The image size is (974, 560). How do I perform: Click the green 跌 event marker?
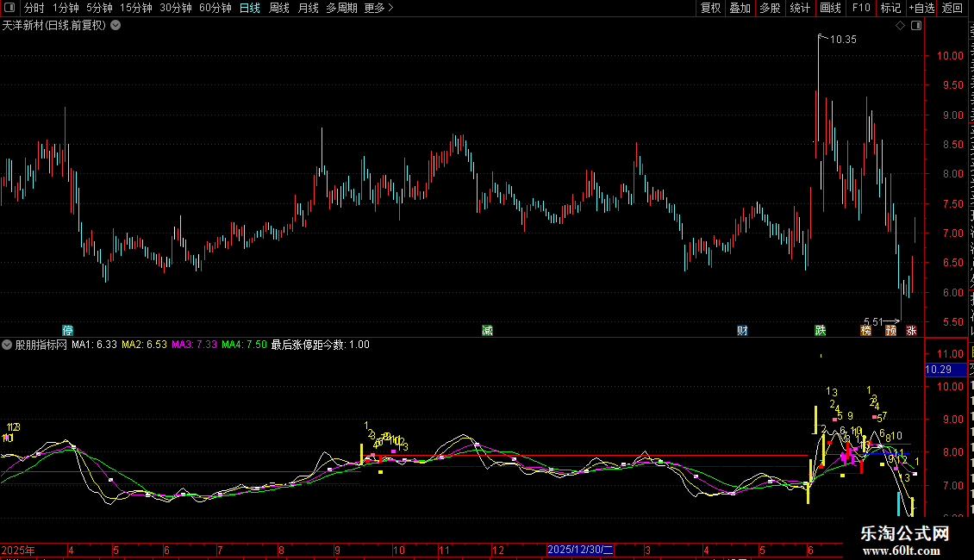[x=821, y=330]
